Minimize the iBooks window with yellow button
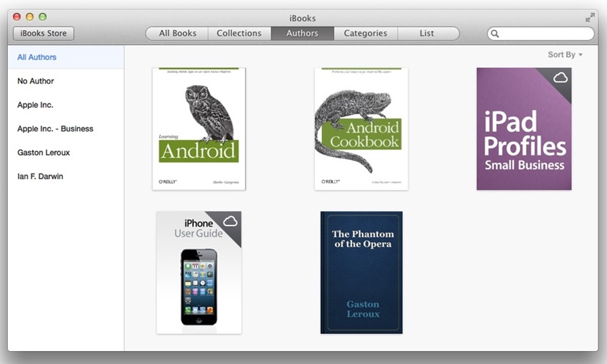The height and width of the screenshot is (364, 607). tap(30, 16)
